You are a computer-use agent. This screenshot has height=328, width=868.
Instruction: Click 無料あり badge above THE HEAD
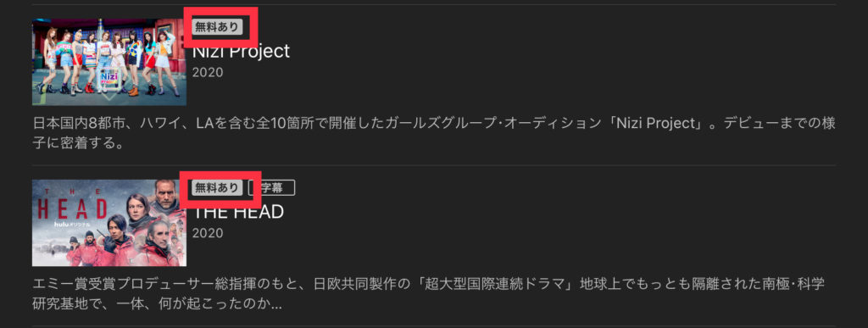coord(217,188)
